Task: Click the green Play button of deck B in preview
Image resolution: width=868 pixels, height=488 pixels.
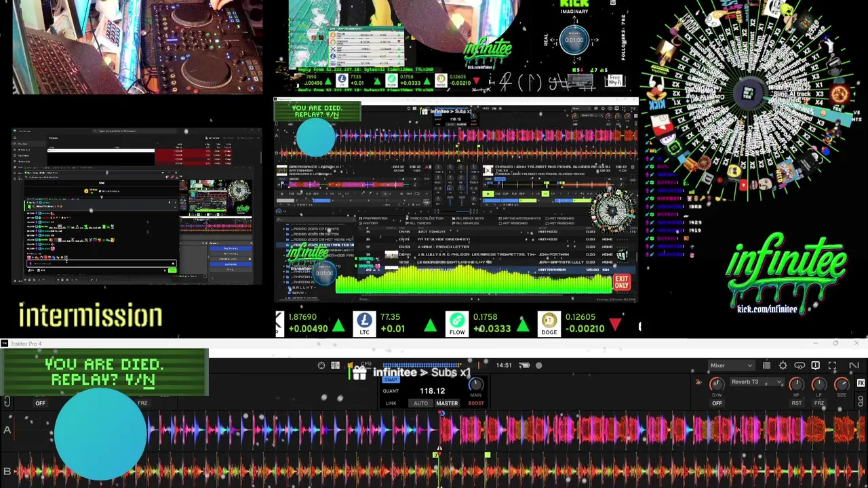Action: point(488,195)
